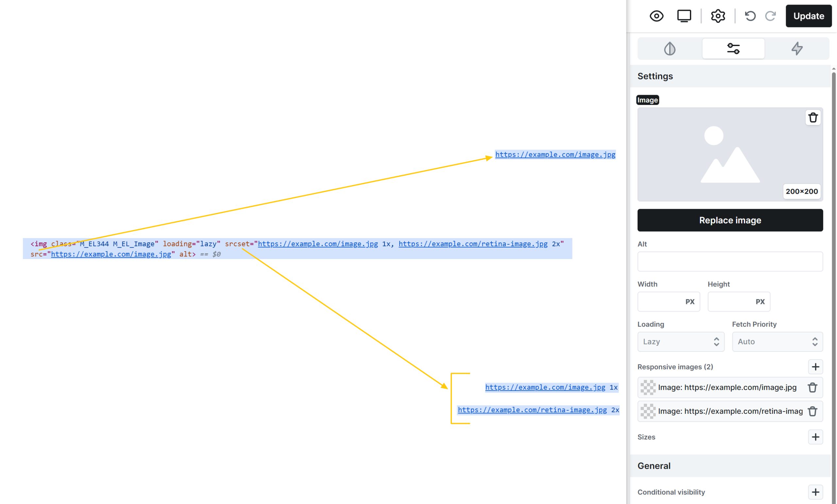Add a Sizes entry with the plus icon
This screenshot has width=837, height=504.
click(815, 437)
